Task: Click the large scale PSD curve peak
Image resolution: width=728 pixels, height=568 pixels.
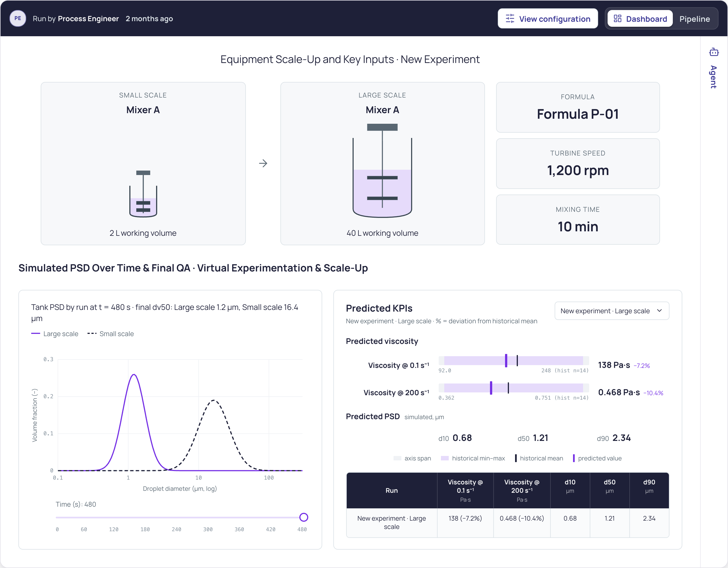Action: click(x=134, y=375)
